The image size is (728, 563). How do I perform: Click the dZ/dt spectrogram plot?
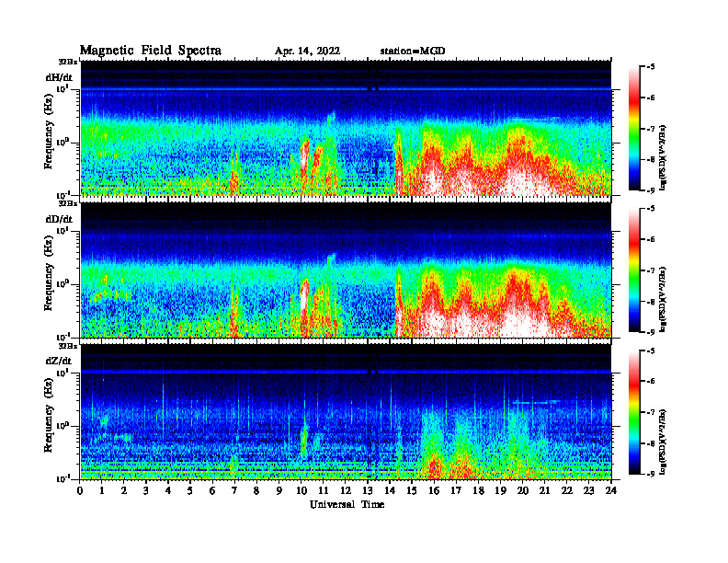346,411
